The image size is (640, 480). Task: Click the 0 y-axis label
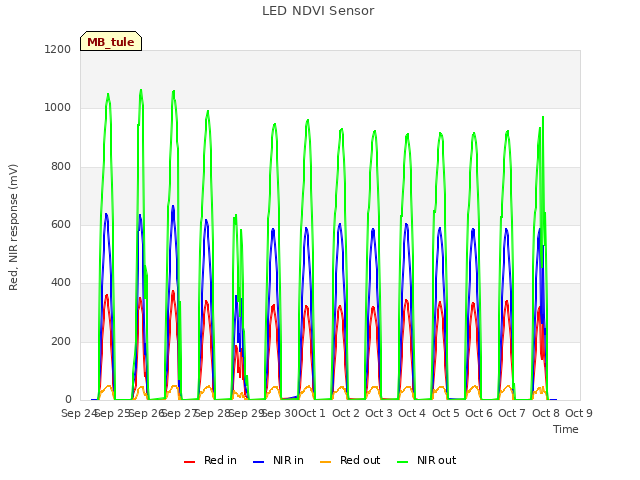[x=68, y=399]
